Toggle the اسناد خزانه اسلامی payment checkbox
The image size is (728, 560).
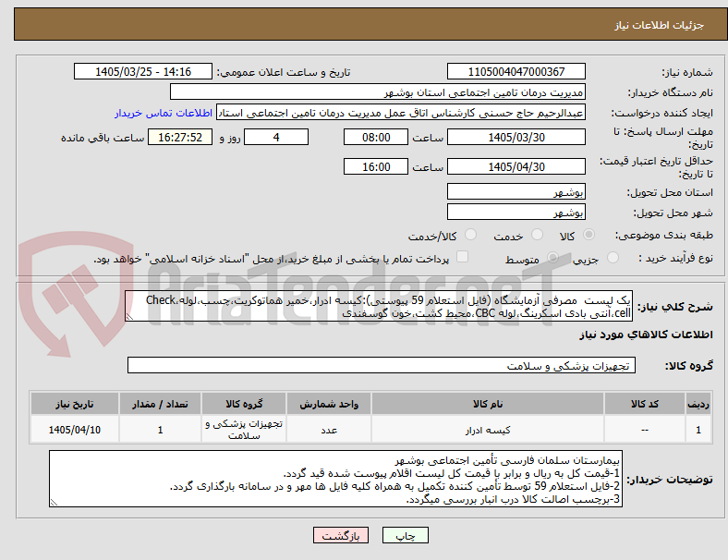coord(463,257)
